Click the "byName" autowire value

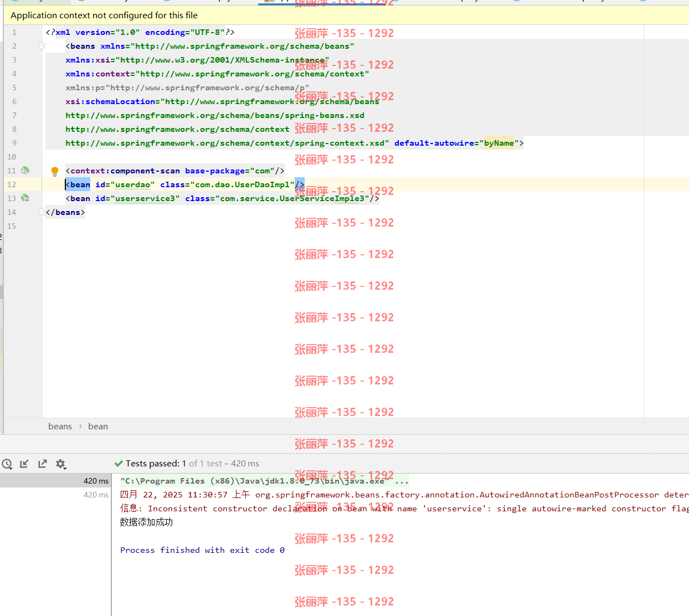(499, 143)
